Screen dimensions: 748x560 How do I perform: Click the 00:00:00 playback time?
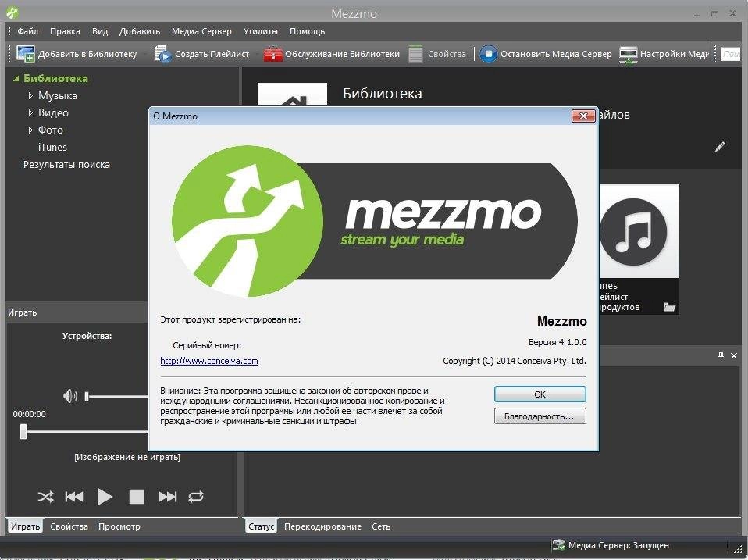tap(30, 414)
